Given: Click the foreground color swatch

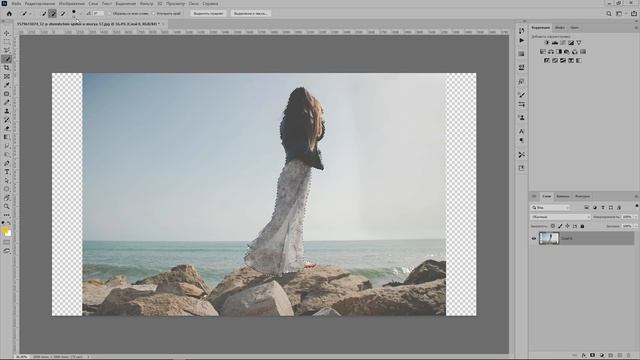Looking at the screenshot, I should 4,230.
